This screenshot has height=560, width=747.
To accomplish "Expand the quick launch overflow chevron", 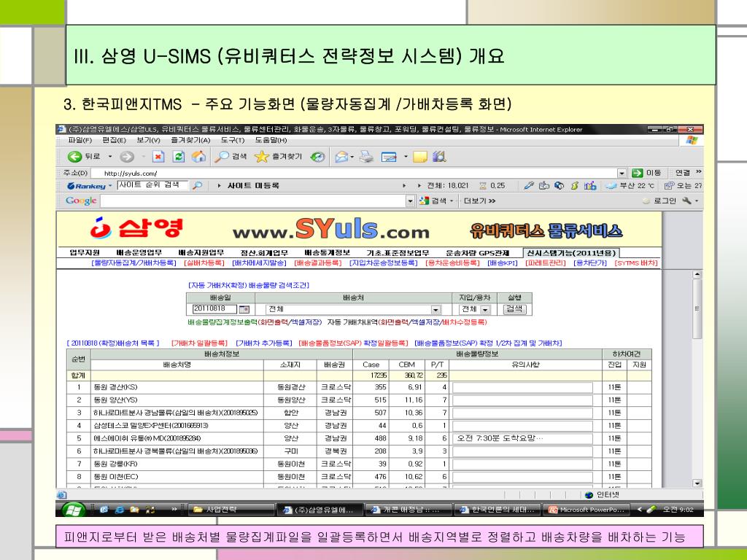I will point(174,509).
